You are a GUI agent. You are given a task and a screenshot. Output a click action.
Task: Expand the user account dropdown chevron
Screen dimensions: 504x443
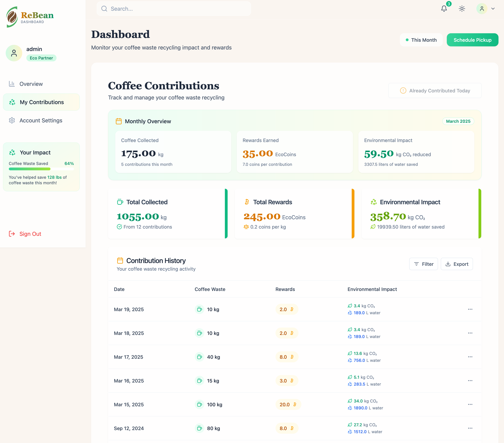coord(493,9)
